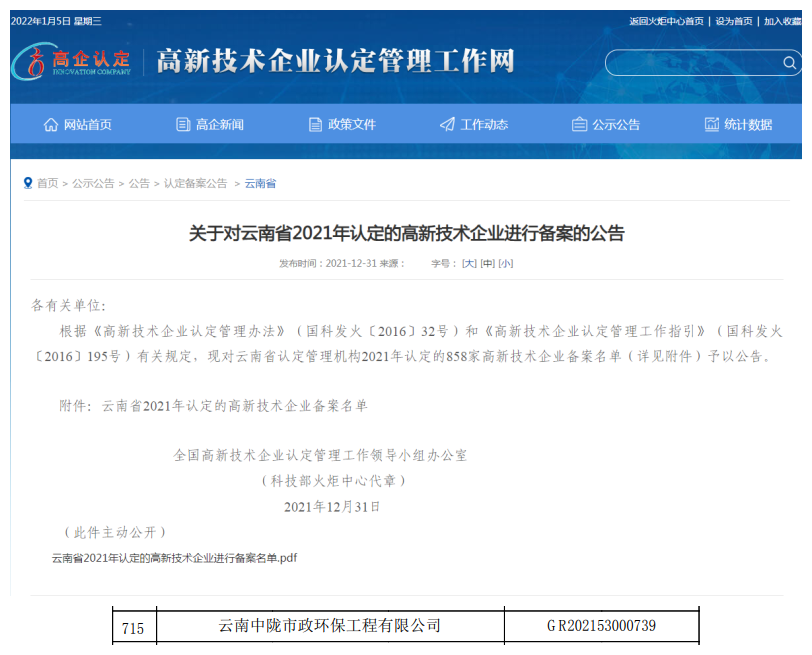Click the 政策文件 document icon
812x655 pixels.
315,125
